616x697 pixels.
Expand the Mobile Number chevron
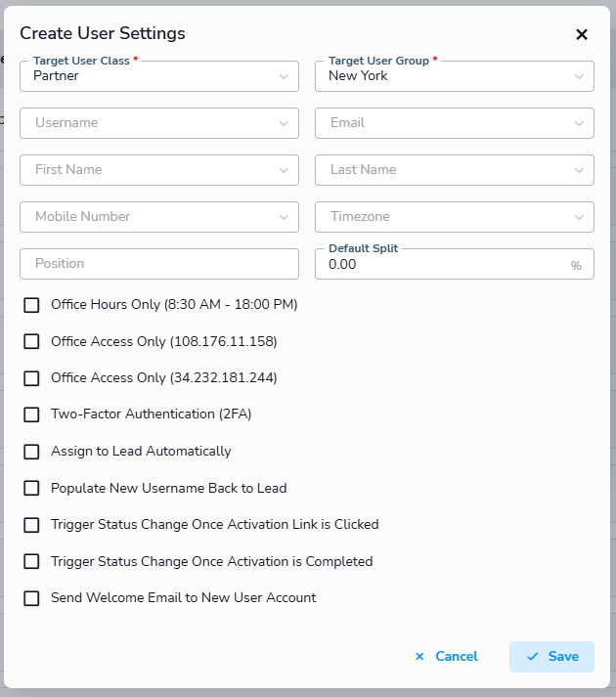pyautogui.click(x=284, y=217)
